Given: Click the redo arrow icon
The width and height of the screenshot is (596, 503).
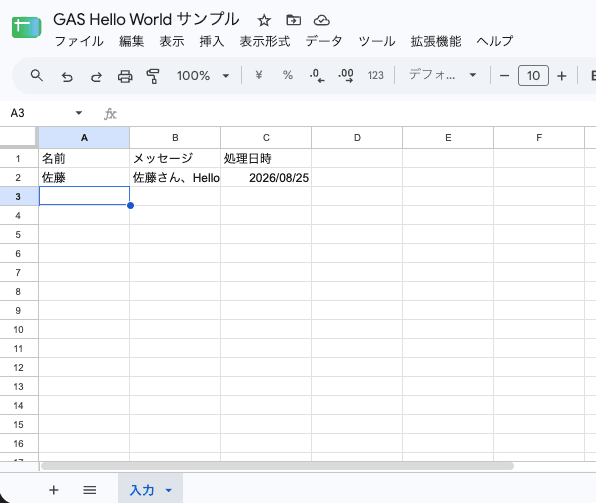Looking at the screenshot, I should (96, 76).
